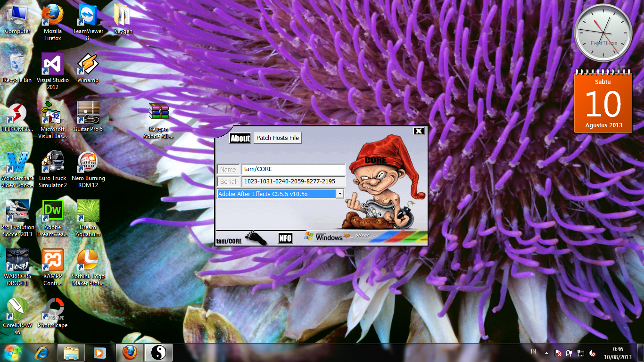Select the Microsoft Visual Basic shortcut
The image size is (644, 362).
[53, 121]
